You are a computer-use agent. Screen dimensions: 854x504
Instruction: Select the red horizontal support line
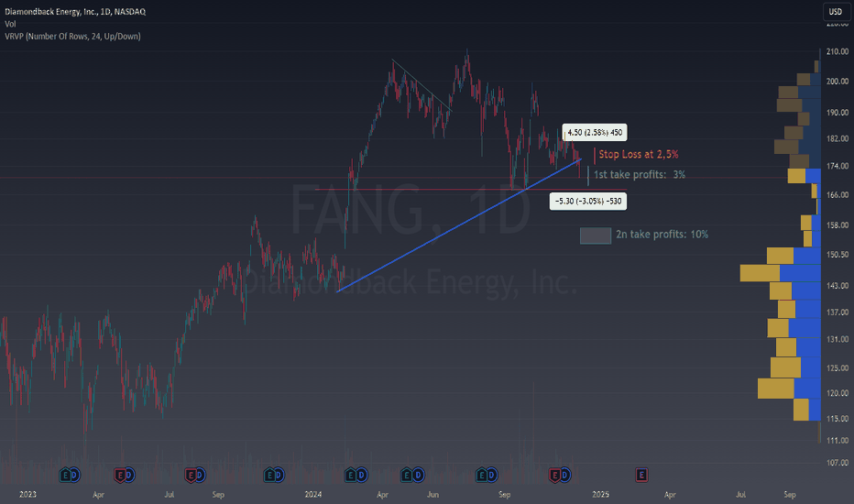(412, 190)
